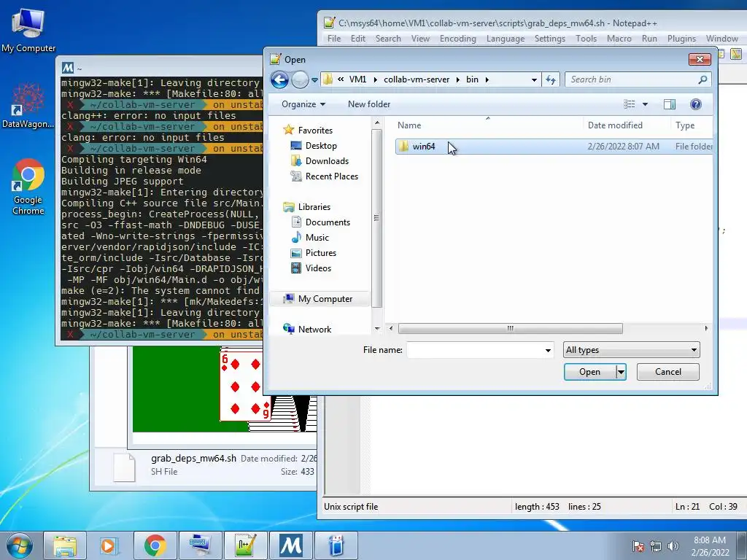The image size is (747, 560).
Task: Open Notepad++ View menu
Action: (x=420, y=39)
